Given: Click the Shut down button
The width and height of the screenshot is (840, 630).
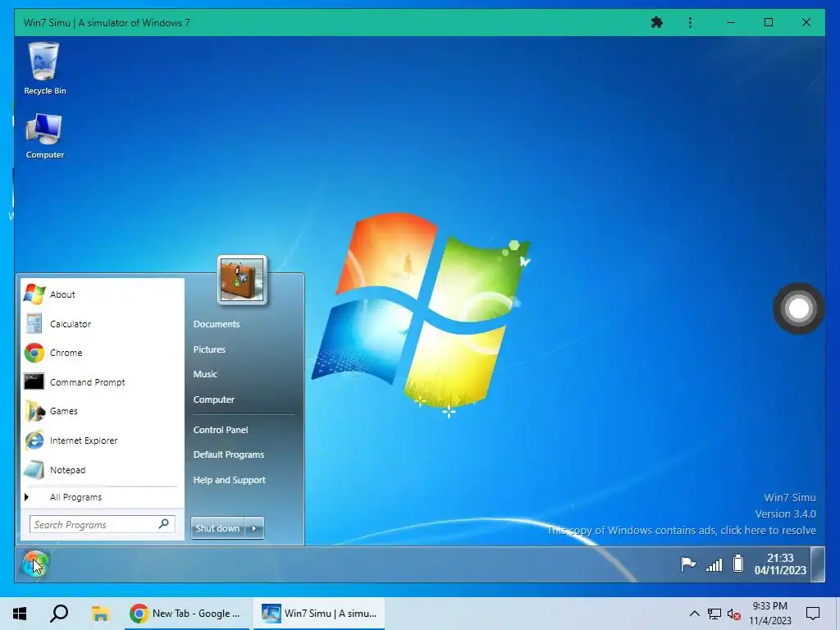Looking at the screenshot, I should [218, 528].
